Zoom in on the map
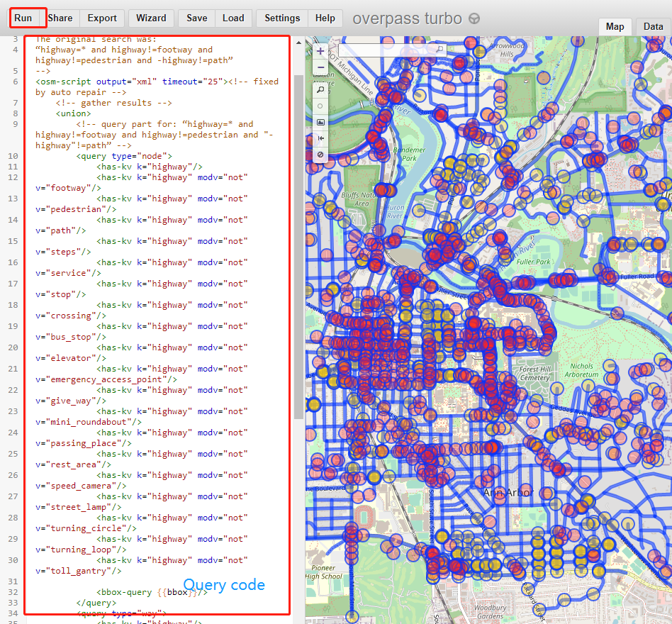The image size is (672, 624). click(x=320, y=51)
